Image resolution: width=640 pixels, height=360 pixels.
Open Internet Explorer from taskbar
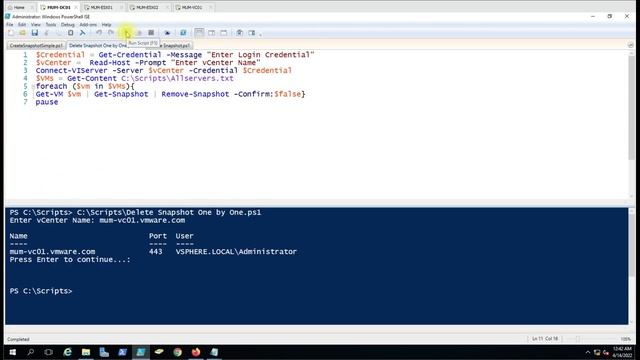[67, 352]
